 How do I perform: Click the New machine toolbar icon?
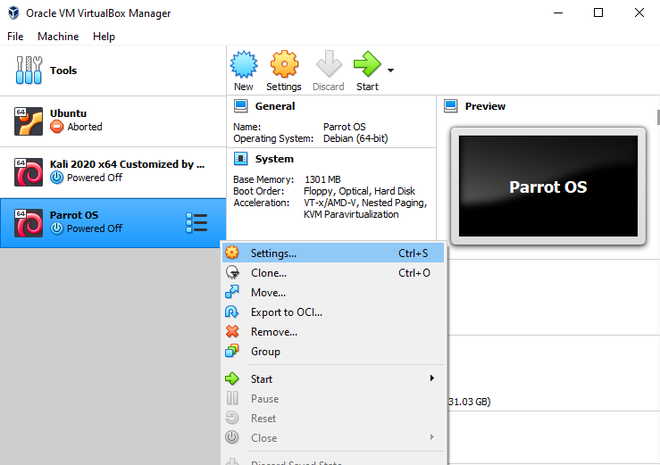(x=244, y=64)
